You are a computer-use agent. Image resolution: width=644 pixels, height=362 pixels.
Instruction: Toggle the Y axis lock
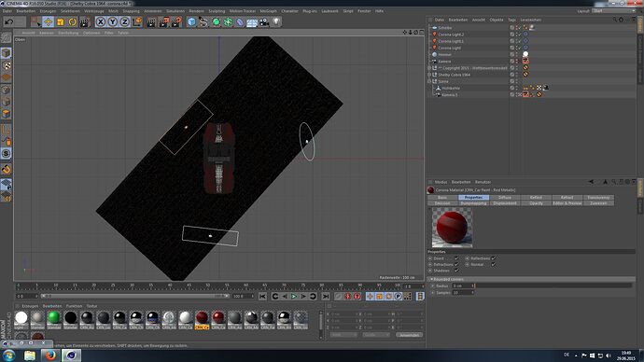pos(113,21)
